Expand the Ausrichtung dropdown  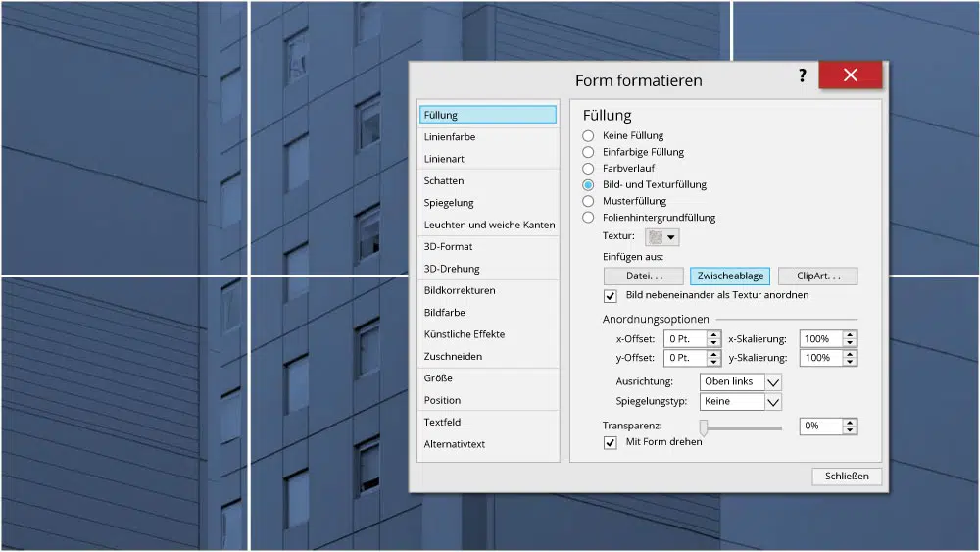[x=772, y=382]
